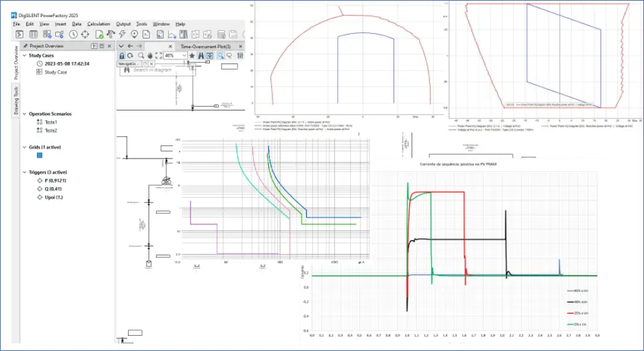This screenshot has width=644, height=351.
Task: Insert plot using the curve chart icon
Action: pyautogui.click(x=172, y=34)
